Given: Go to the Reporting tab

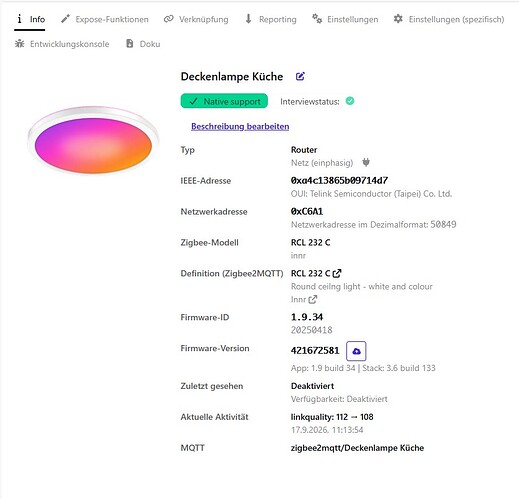Looking at the screenshot, I should point(271,19).
